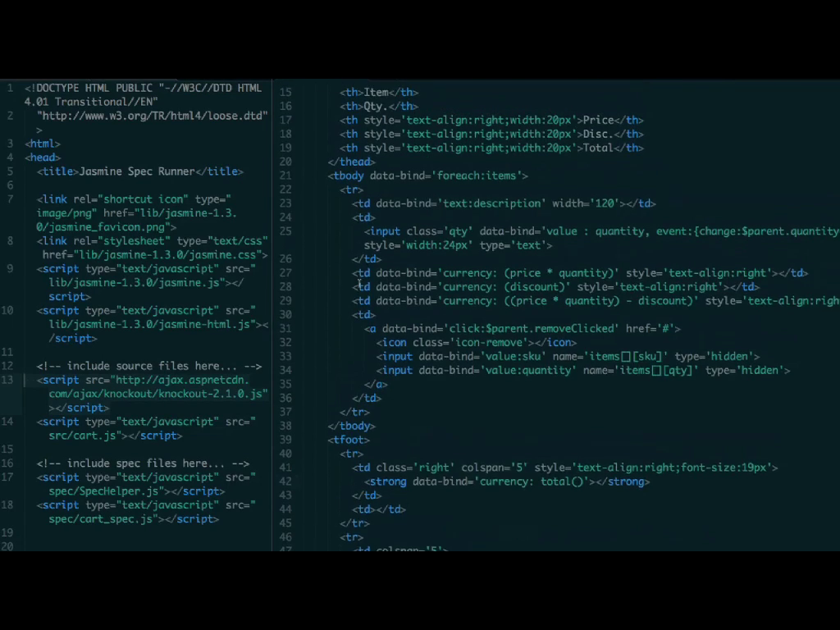The height and width of the screenshot is (630, 840).
Task: Click the closing "</thead>" tag
Action: pyautogui.click(x=351, y=162)
